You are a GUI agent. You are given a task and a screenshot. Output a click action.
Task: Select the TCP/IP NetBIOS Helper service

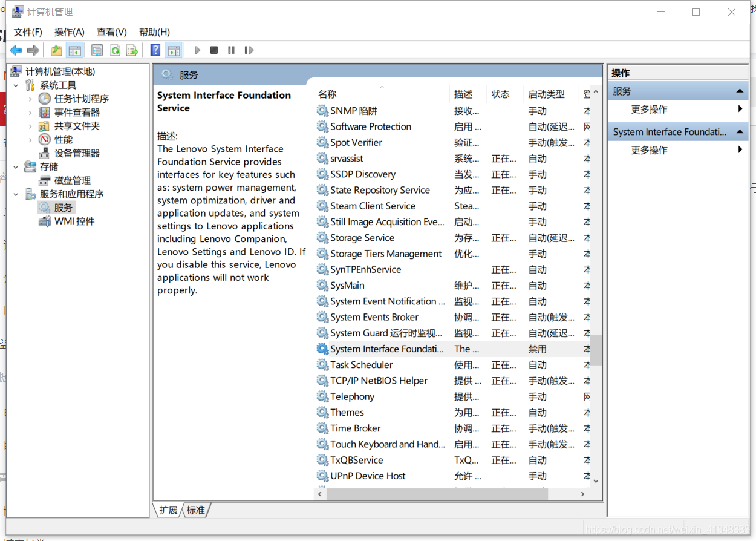click(453, 381)
